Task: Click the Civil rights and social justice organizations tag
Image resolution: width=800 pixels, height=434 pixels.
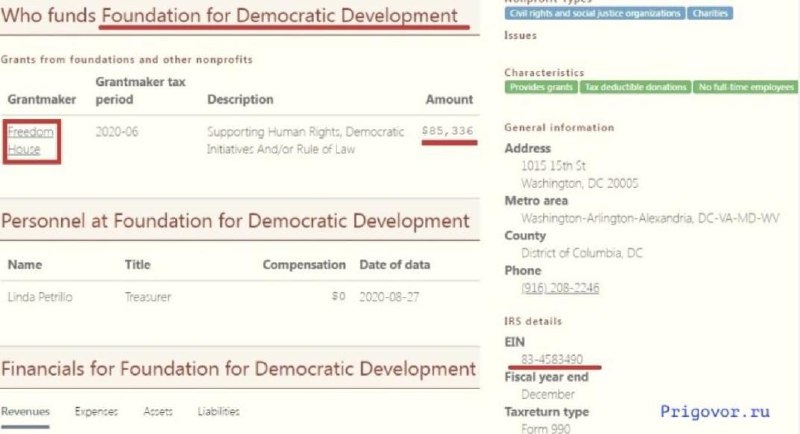Action: (x=594, y=13)
